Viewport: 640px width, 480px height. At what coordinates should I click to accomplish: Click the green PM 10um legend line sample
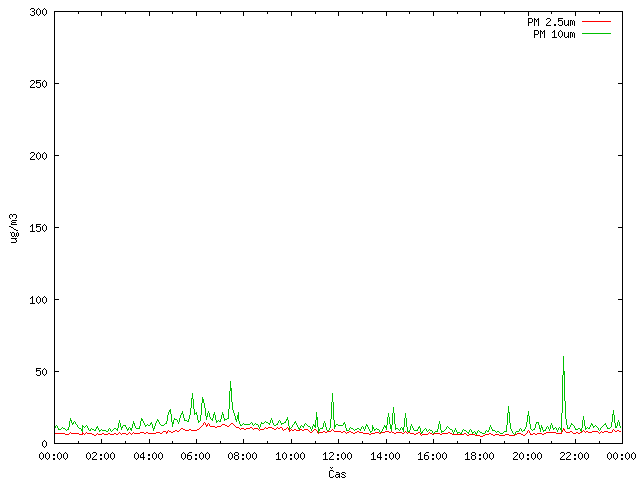point(596,33)
